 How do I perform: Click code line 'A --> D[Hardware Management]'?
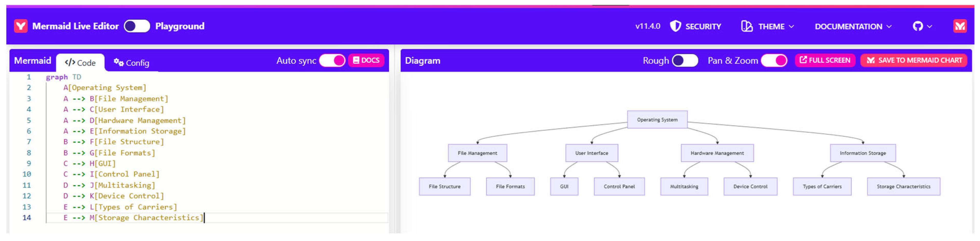pos(124,120)
